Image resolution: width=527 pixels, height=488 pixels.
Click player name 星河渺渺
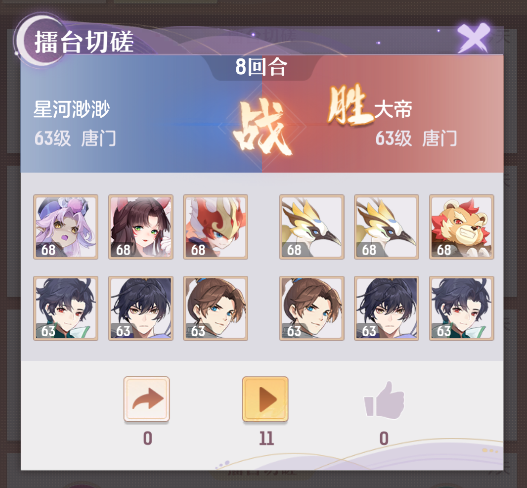[x=72, y=109]
